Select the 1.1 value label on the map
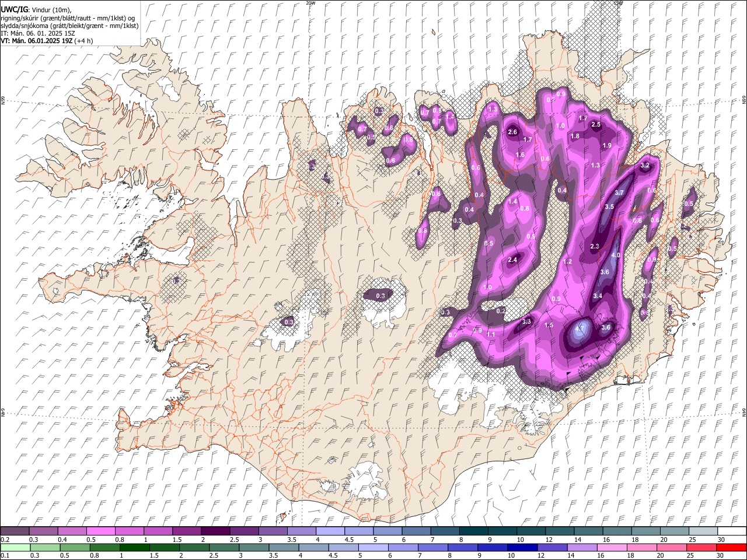Viewport: 747px width, 560px height. [491, 335]
